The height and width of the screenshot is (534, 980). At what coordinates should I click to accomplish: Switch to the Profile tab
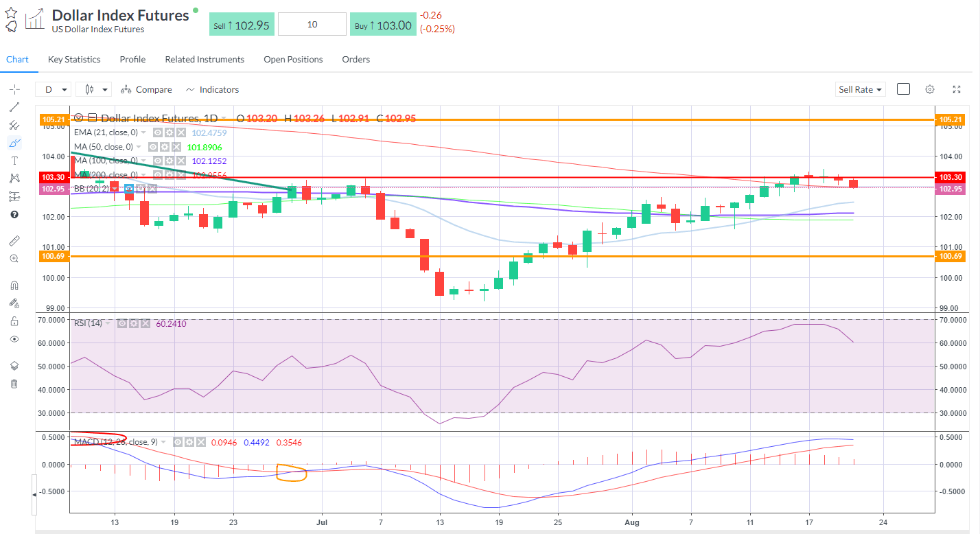[x=132, y=60]
